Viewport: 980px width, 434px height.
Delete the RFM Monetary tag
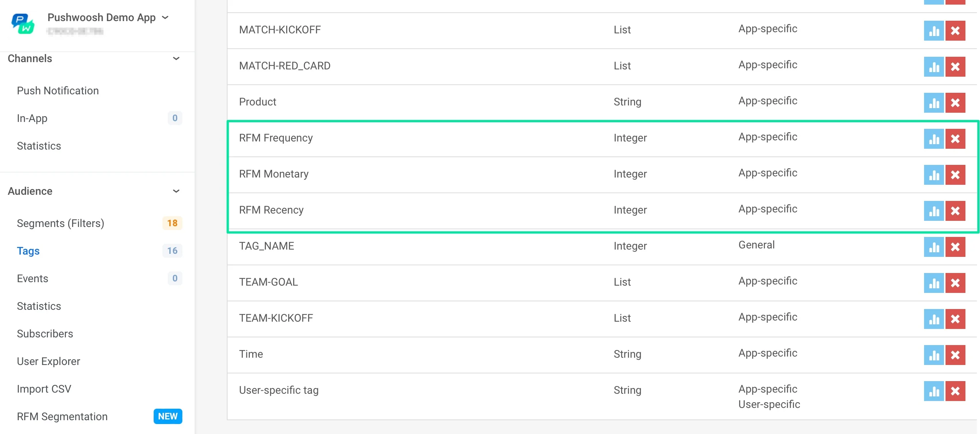coord(955,175)
